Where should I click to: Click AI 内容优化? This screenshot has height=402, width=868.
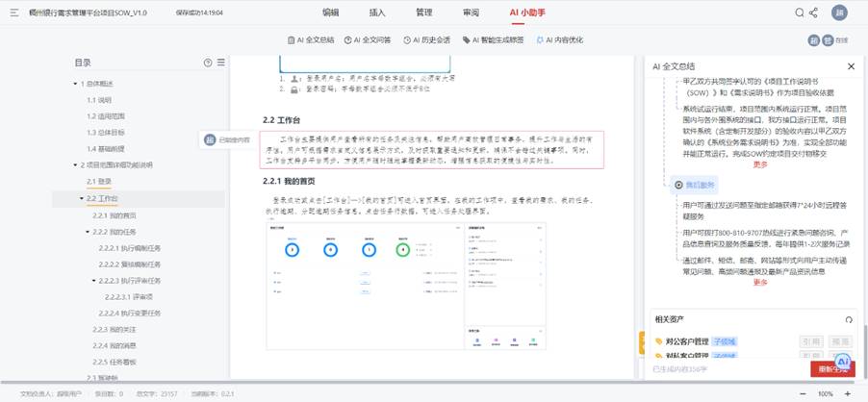(560, 39)
